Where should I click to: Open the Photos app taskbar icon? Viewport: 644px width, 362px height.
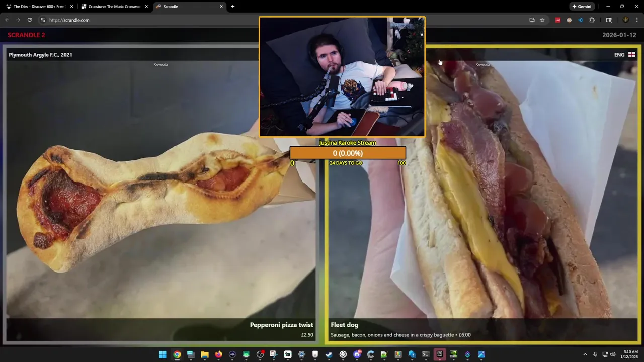[x=481, y=354]
